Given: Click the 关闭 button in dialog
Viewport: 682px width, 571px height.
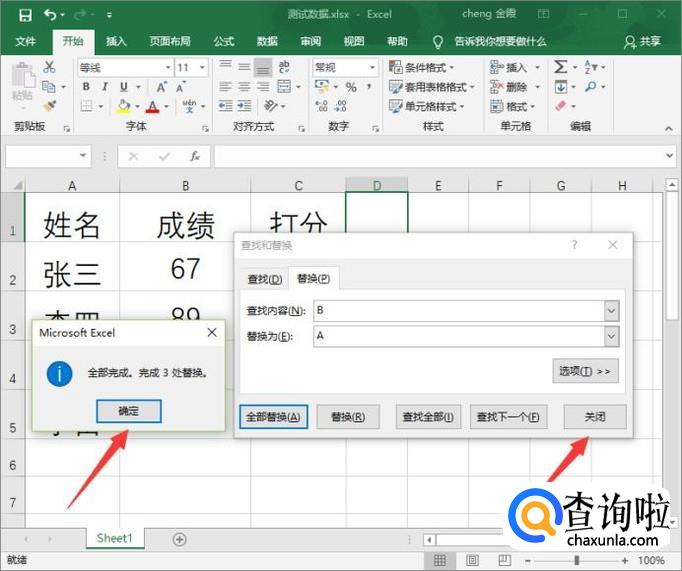Looking at the screenshot, I should (595, 417).
